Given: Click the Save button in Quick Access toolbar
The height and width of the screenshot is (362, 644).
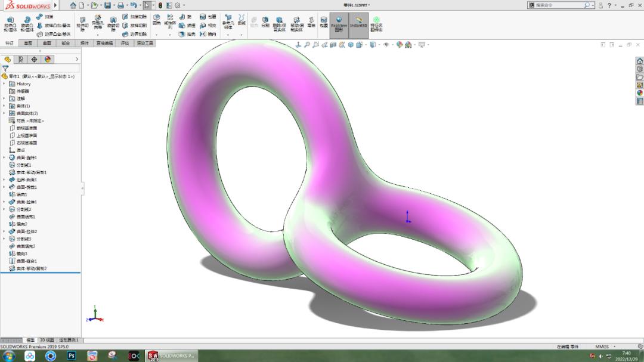Looking at the screenshot, I should click(x=109, y=5).
